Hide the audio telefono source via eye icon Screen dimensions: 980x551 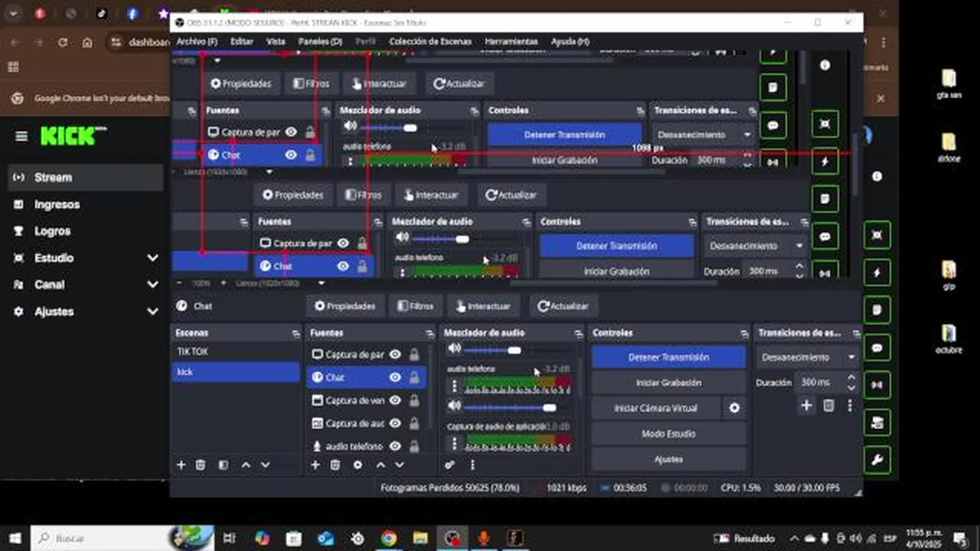coord(395,446)
